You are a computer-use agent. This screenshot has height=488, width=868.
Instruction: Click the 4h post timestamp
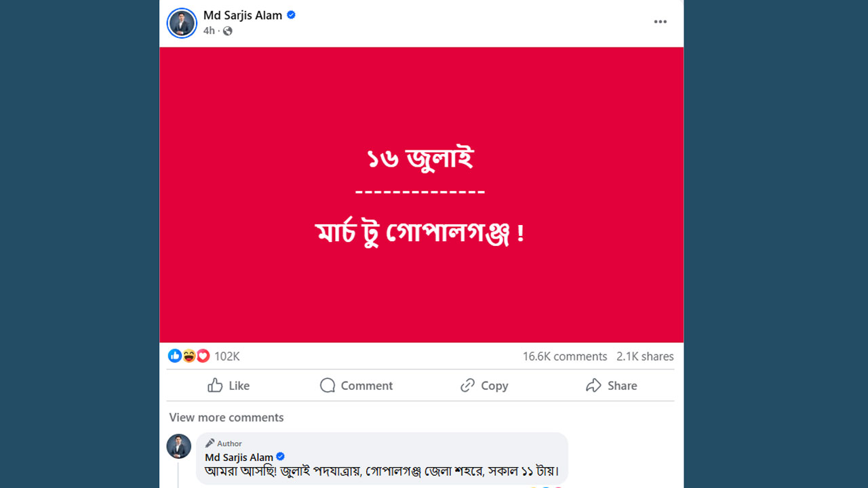pos(209,30)
